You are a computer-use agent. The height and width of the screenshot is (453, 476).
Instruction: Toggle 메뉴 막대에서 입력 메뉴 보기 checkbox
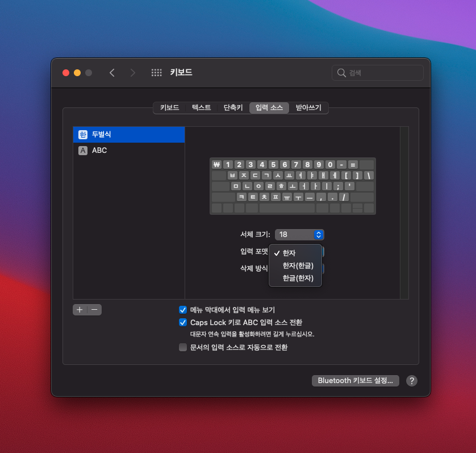click(183, 310)
